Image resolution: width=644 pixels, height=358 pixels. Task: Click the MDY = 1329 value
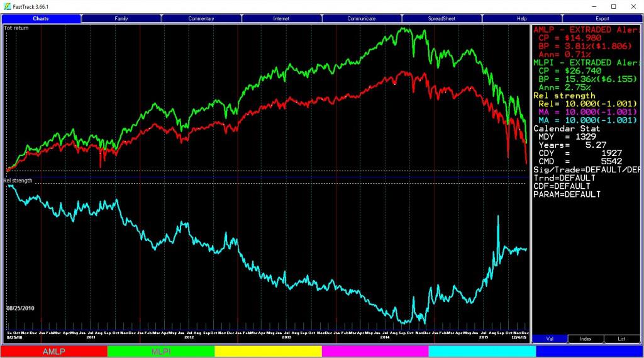(x=567, y=137)
